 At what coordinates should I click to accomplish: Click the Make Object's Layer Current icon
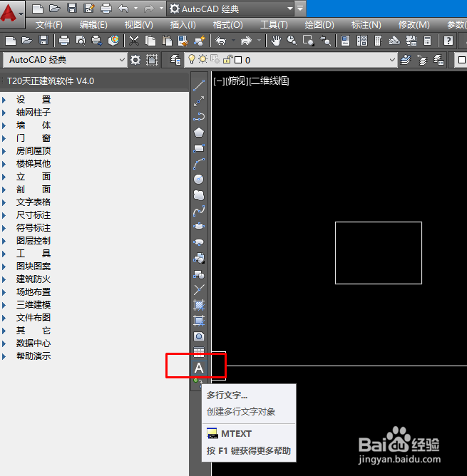405,60
